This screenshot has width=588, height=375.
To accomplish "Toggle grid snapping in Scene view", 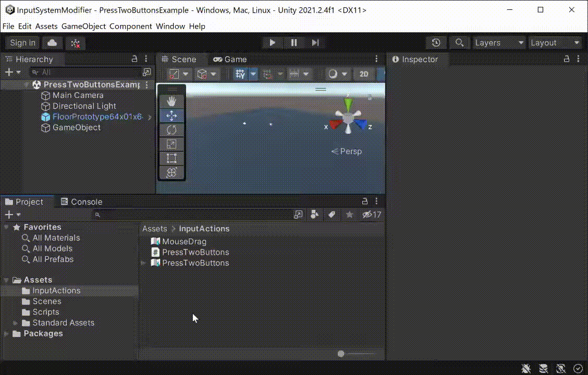I will point(267,74).
